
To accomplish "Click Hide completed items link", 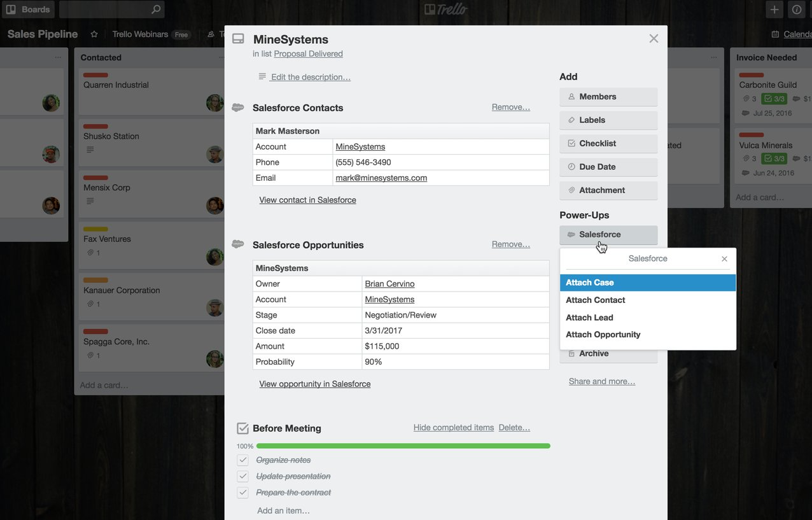I will point(454,428).
